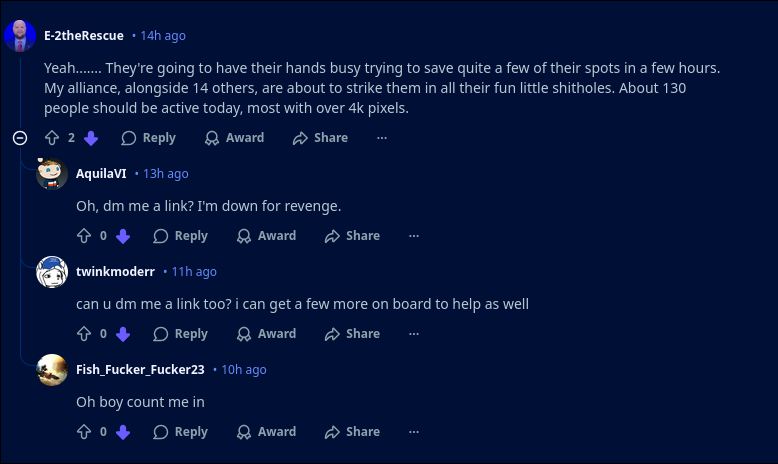Downvote E-2theRescue's comment

91,138
